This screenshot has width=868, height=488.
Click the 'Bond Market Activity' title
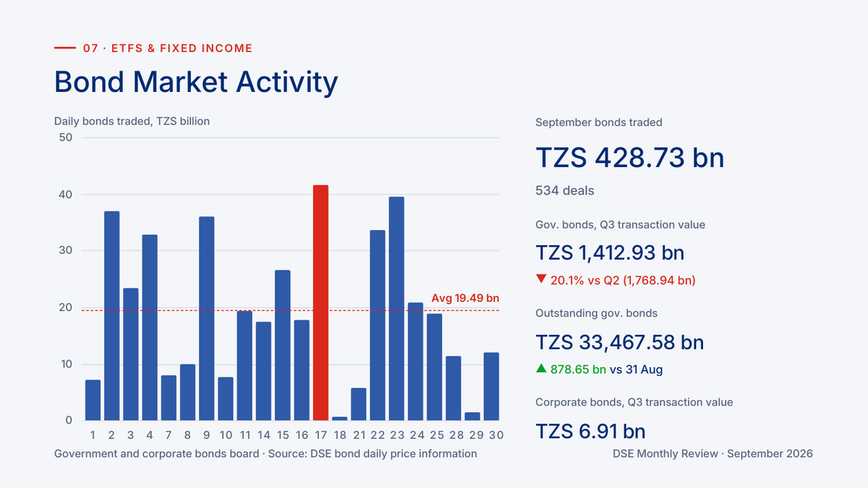196,82
